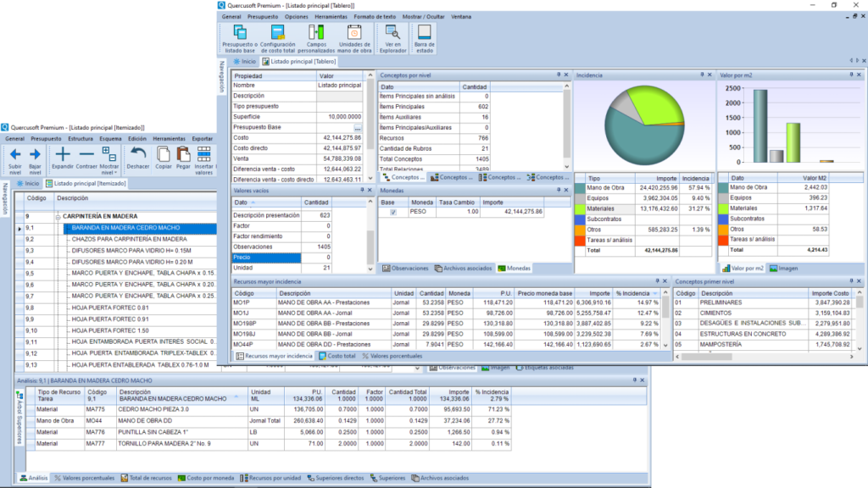Close Recursos mayor incidencia panel

(x=665, y=281)
